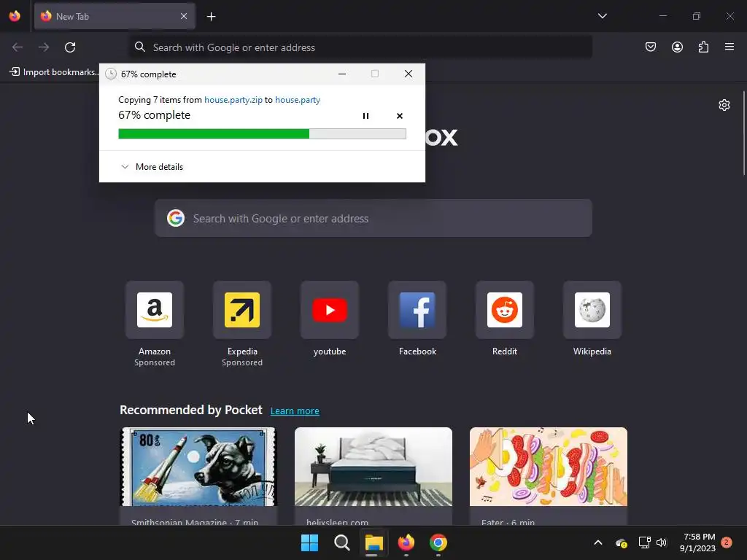Open the network tray icon

644,542
